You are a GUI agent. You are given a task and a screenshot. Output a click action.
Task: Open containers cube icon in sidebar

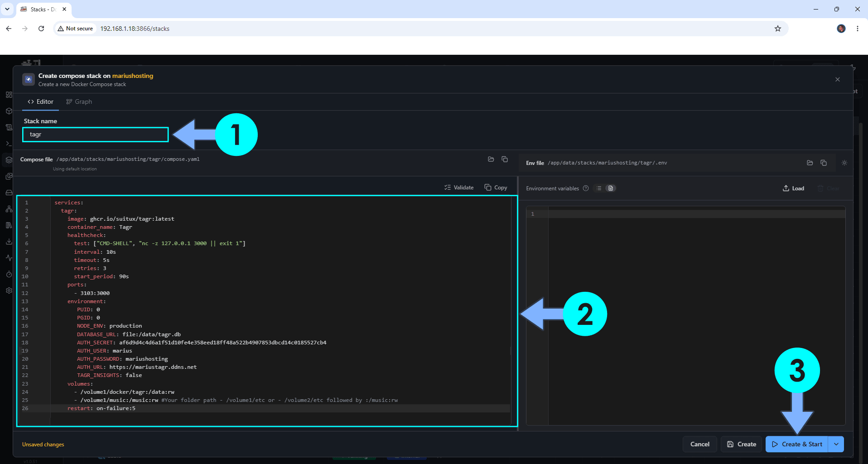point(9,111)
